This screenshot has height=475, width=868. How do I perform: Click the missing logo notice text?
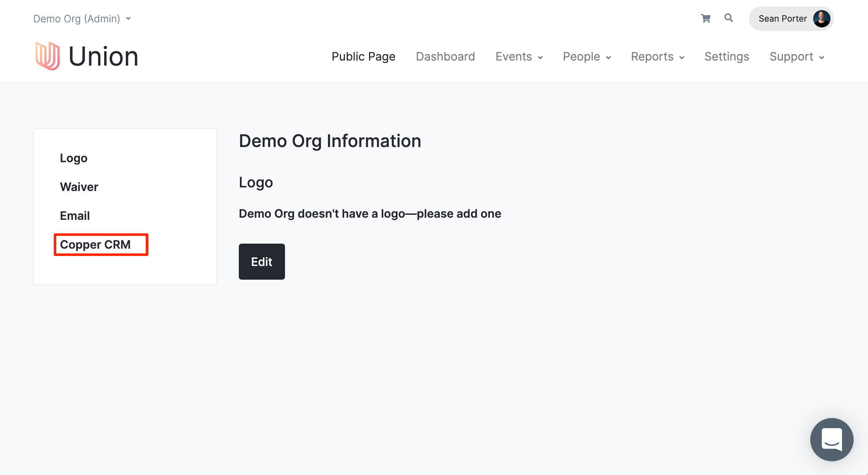click(x=370, y=214)
